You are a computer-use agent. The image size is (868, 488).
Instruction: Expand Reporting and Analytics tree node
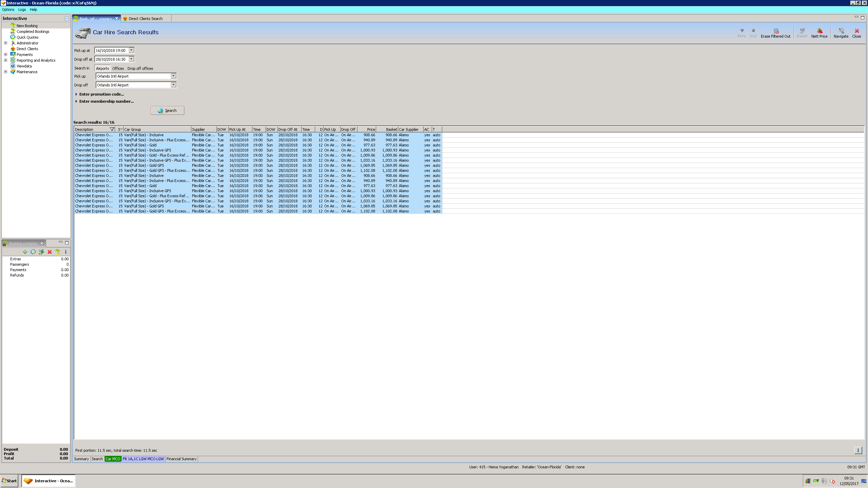[x=5, y=60]
